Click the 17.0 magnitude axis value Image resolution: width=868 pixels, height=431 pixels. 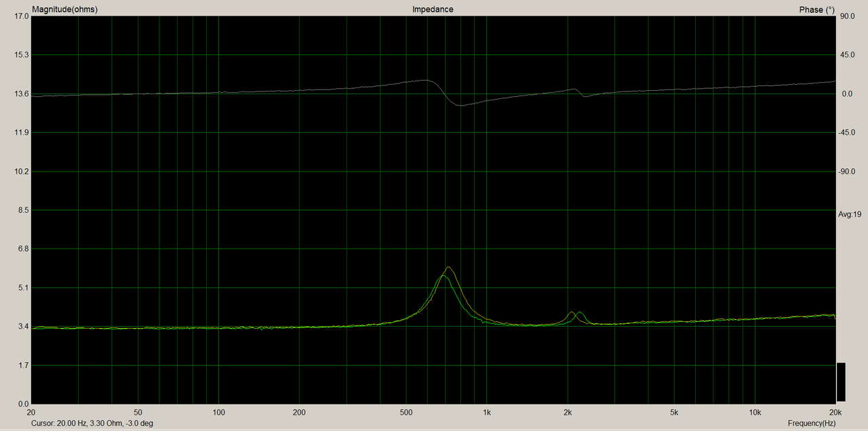pos(21,16)
